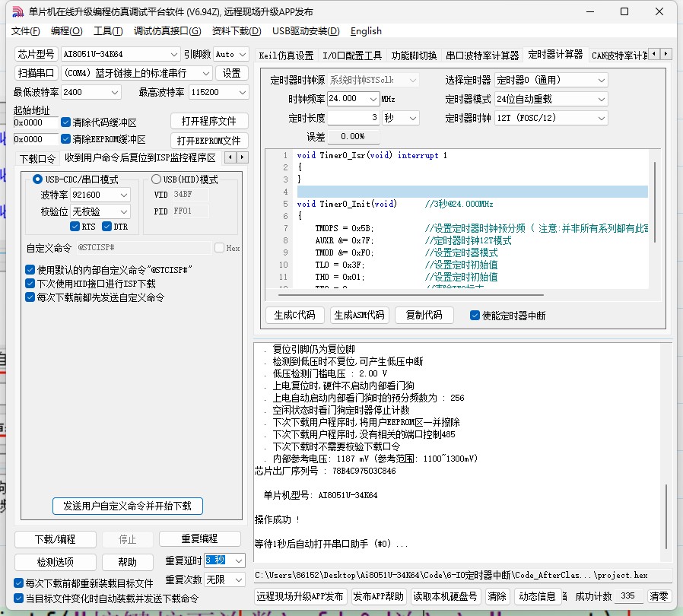This screenshot has width=683, height=616.
Task: Switch to Keil仿真设置 tab
Action: coord(286,56)
